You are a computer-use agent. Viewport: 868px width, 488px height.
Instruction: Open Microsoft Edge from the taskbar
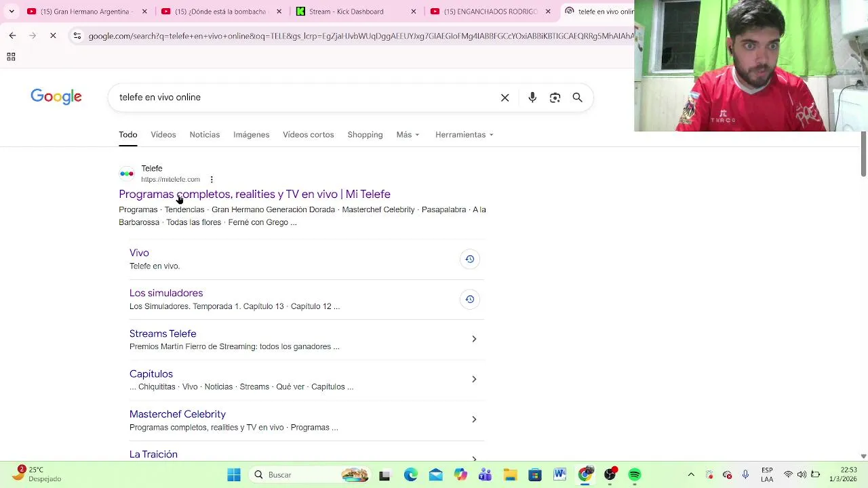pyautogui.click(x=411, y=475)
